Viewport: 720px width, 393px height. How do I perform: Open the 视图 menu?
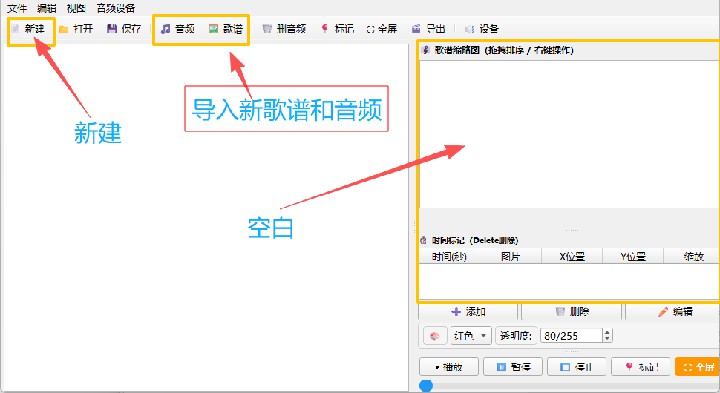pyautogui.click(x=76, y=8)
